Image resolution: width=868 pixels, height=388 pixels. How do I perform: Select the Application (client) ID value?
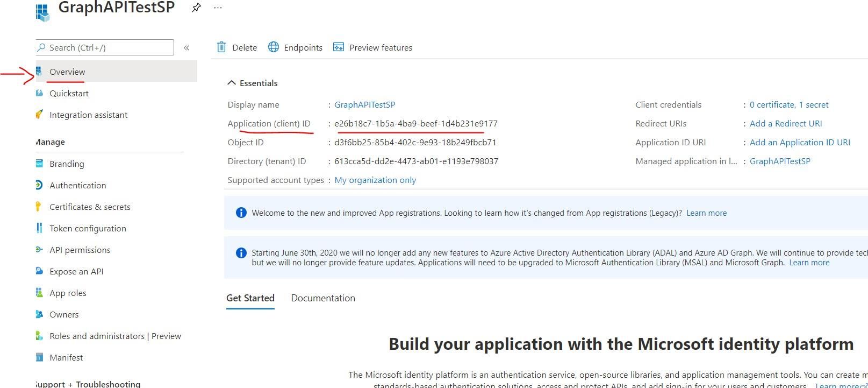pyautogui.click(x=416, y=123)
